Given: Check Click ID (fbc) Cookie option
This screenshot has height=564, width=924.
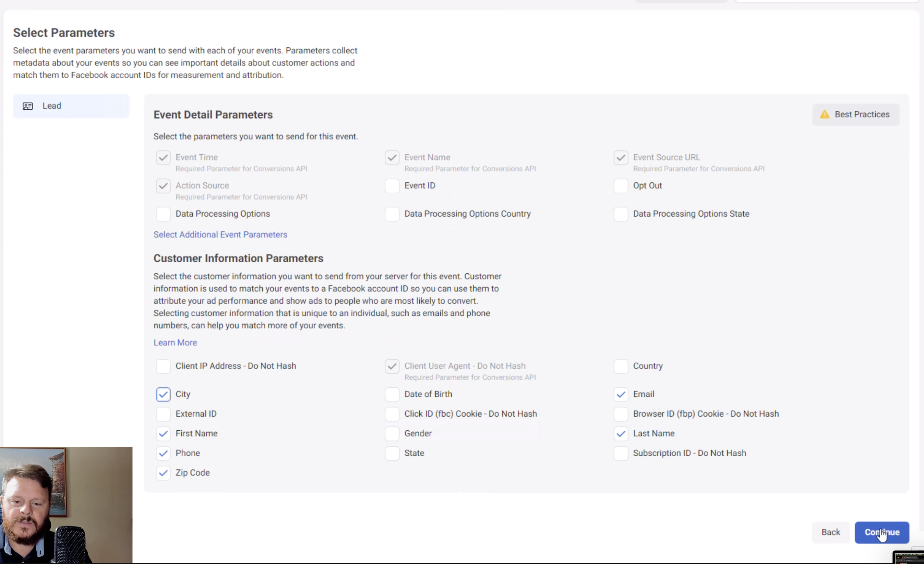Looking at the screenshot, I should tap(392, 413).
